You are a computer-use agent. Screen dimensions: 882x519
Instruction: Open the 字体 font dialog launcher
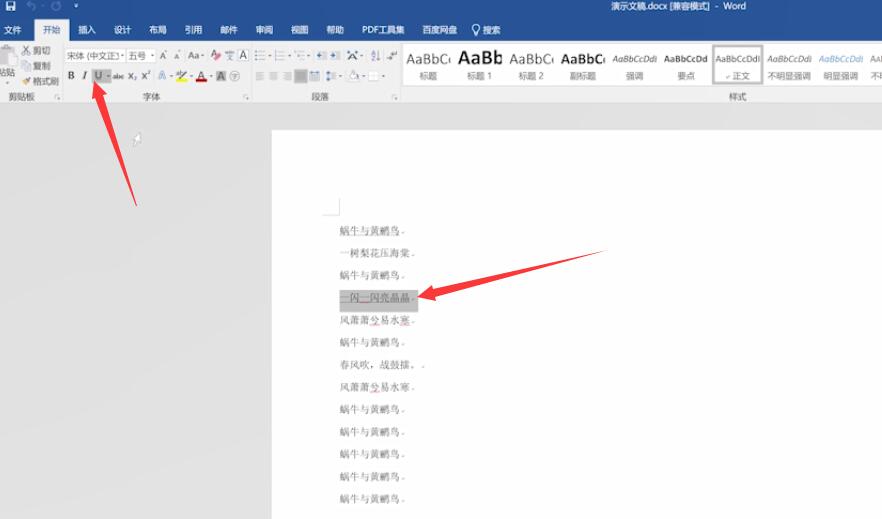point(246,97)
